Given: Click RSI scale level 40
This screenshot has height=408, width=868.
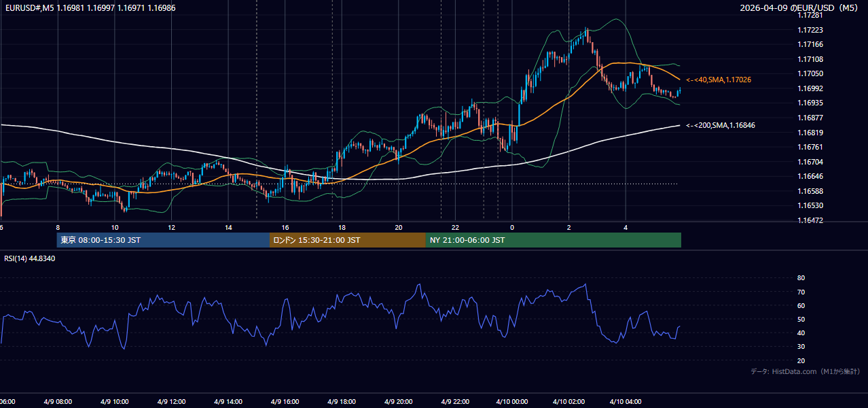Looking at the screenshot, I should [x=801, y=333].
